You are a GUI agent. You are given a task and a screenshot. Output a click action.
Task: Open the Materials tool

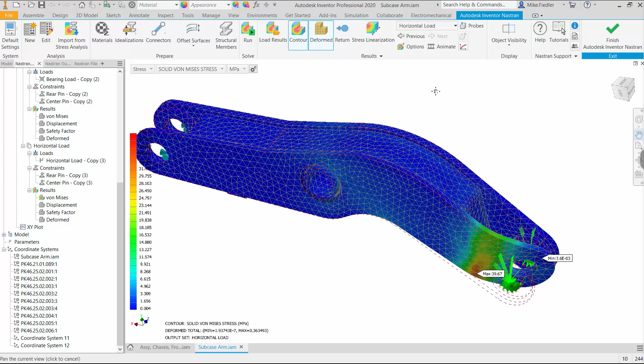coord(102,33)
